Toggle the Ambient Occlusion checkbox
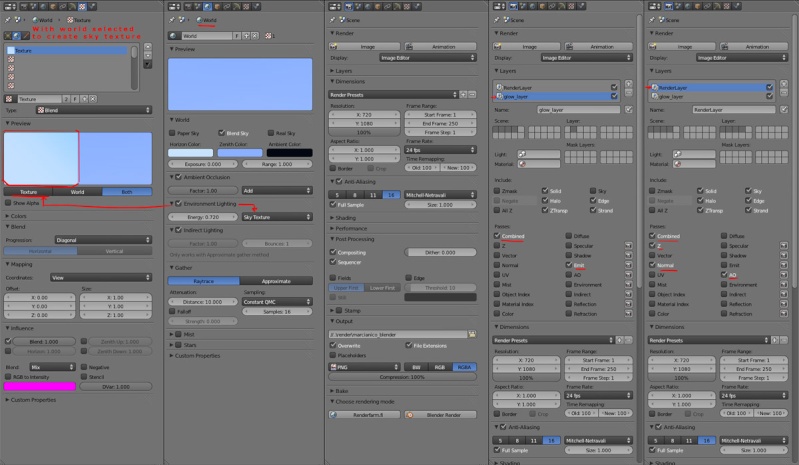Viewport: 799px width, 465px height. 178,177
